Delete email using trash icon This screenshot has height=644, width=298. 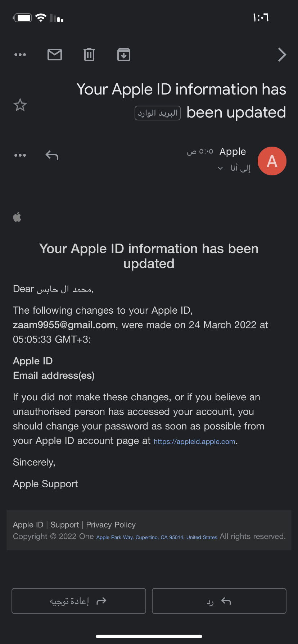pos(89,55)
